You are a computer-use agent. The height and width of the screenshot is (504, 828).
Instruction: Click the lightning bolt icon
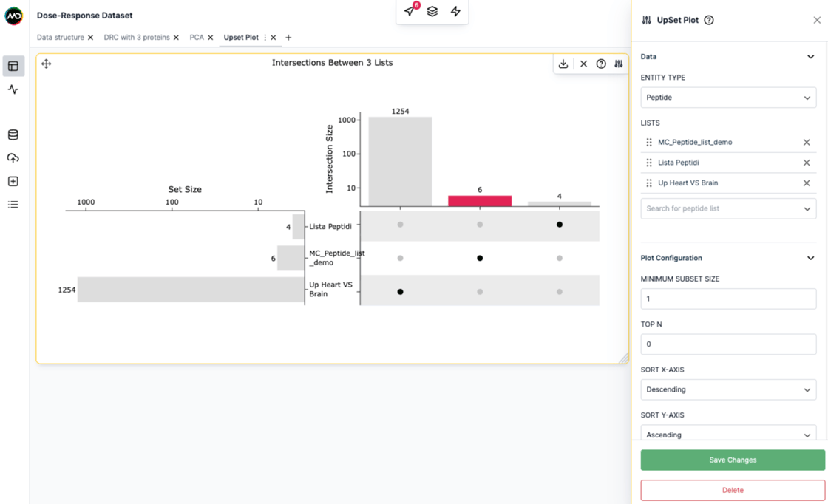[455, 11]
